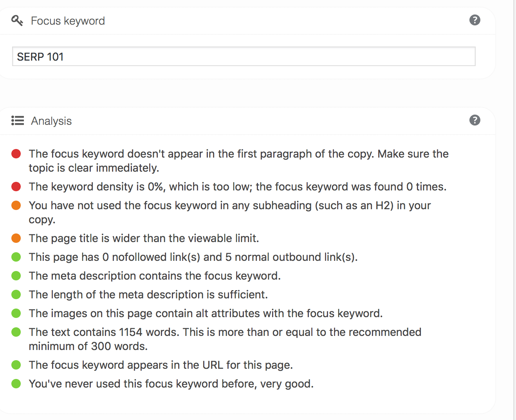
Task: Select the Analysis section heading
Action: coord(51,121)
